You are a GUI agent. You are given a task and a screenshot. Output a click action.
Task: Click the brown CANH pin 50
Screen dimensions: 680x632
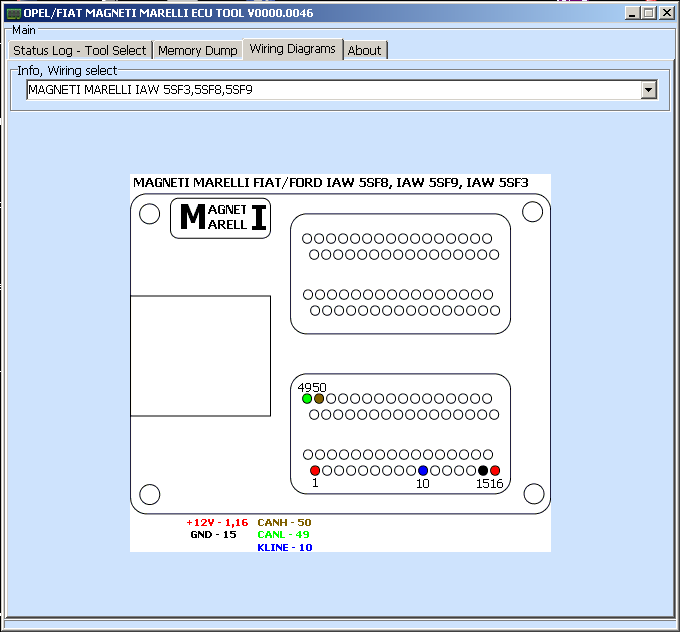click(x=319, y=398)
